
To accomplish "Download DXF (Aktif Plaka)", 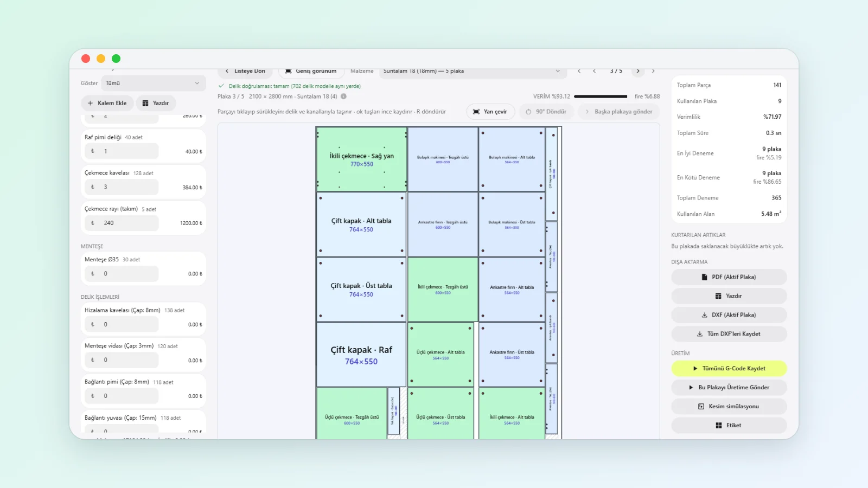I will pyautogui.click(x=729, y=315).
